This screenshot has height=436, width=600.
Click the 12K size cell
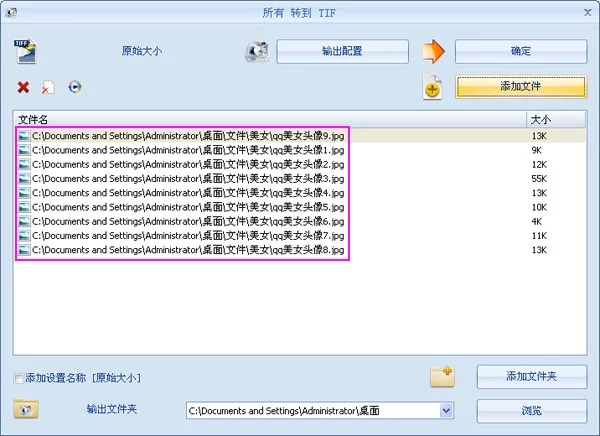pos(539,165)
